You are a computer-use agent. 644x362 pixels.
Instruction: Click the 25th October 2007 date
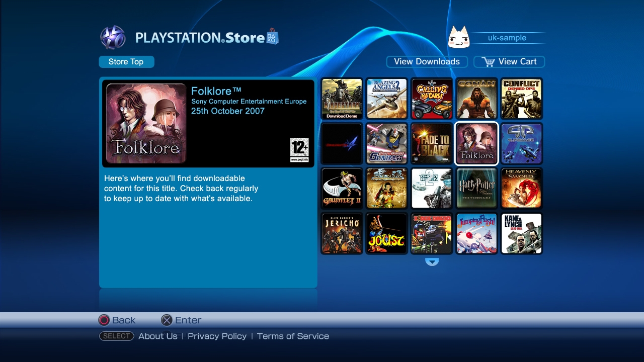pos(228,111)
